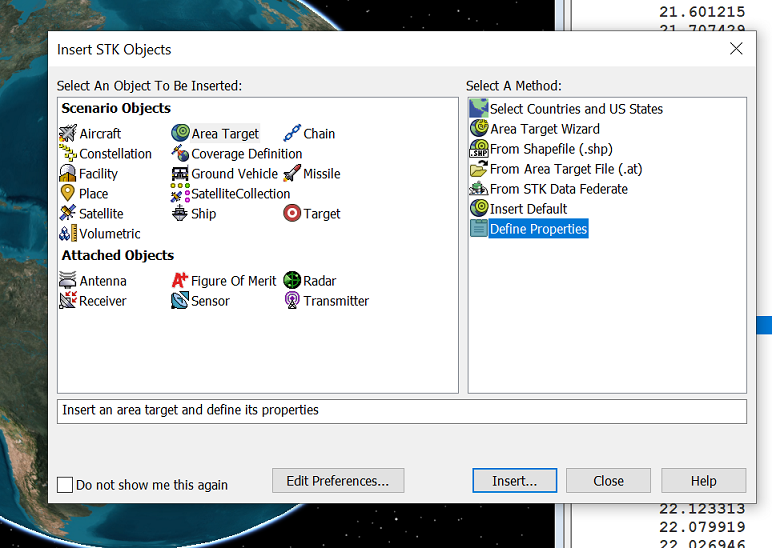The image size is (772, 548).
Task: Click the Close button at dialog bottom
Action: point(608,481)
